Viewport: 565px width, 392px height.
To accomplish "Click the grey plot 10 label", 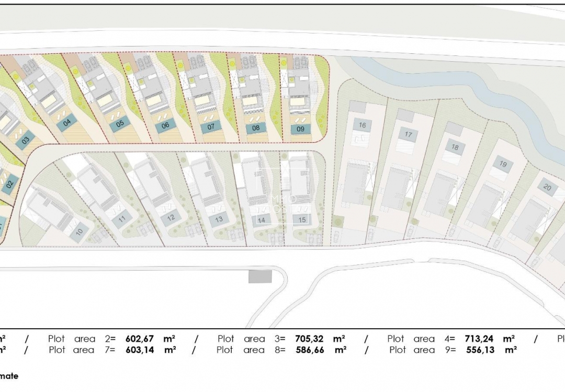I will [x=79, y=232].
